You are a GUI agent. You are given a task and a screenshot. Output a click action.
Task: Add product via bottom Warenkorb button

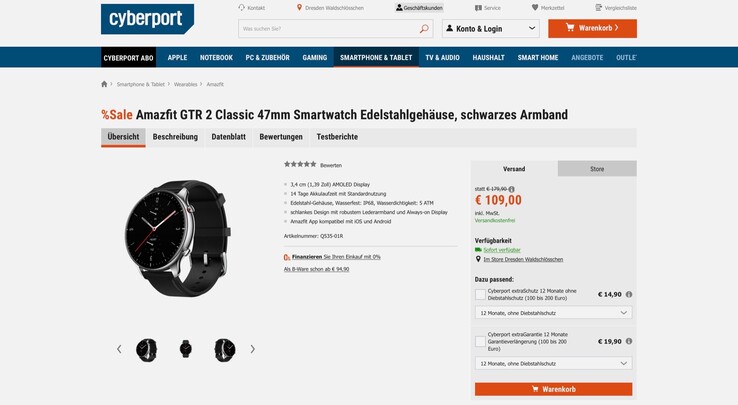[554, 389]
